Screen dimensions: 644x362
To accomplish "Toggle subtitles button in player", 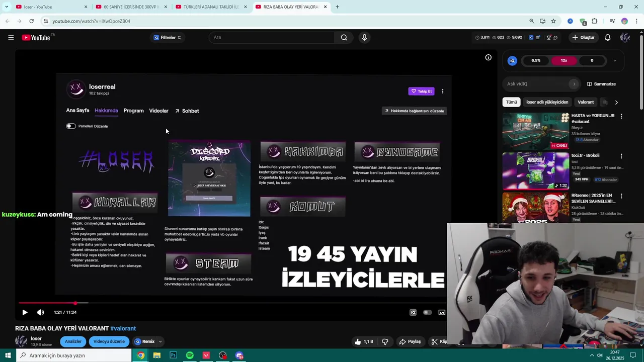I will point(442,312).
